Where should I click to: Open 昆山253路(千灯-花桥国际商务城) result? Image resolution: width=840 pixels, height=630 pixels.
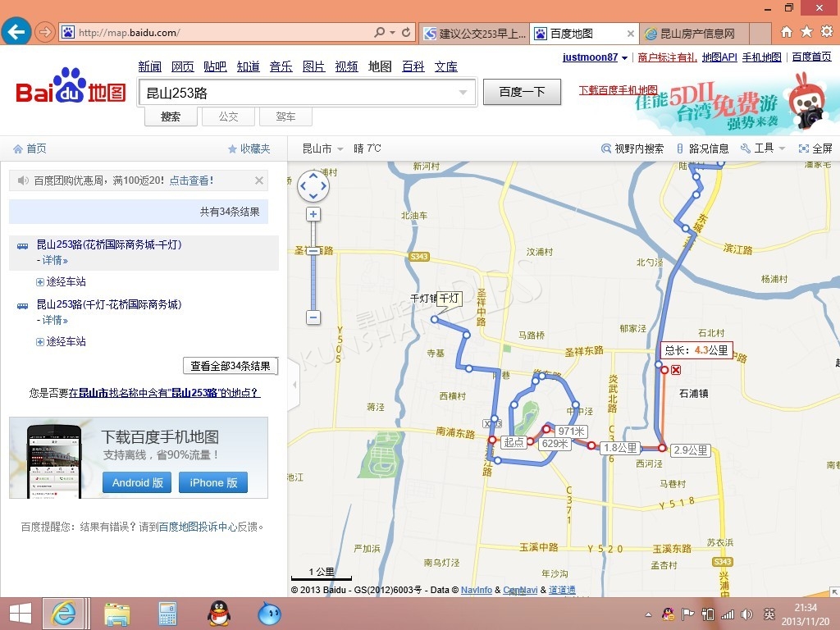(109, 304)
